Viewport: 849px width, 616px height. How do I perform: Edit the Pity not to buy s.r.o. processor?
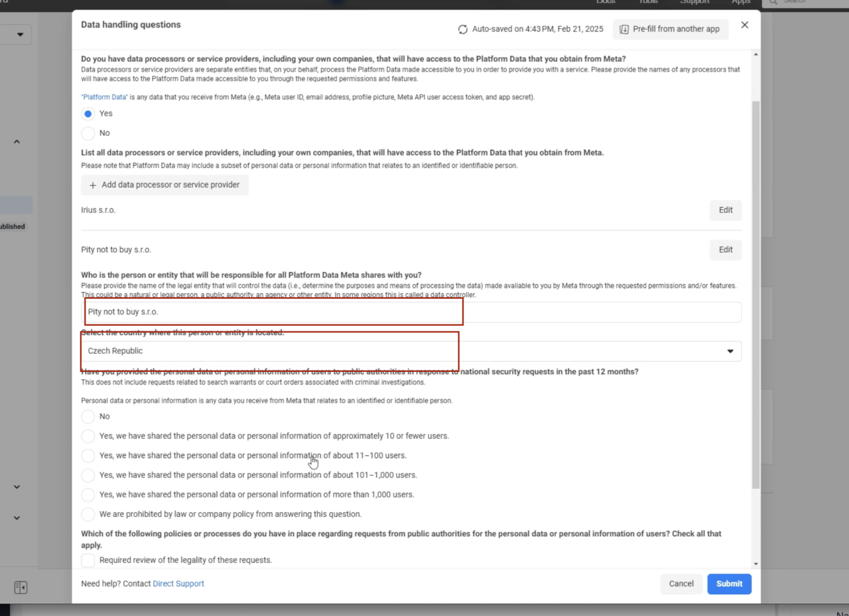(x=725, y=250)
